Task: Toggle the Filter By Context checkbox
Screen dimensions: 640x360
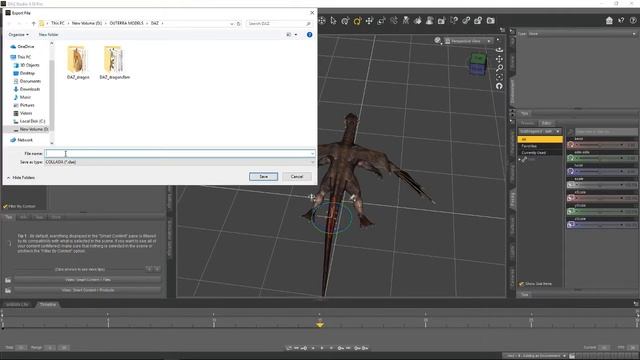Action: point(5,206)
